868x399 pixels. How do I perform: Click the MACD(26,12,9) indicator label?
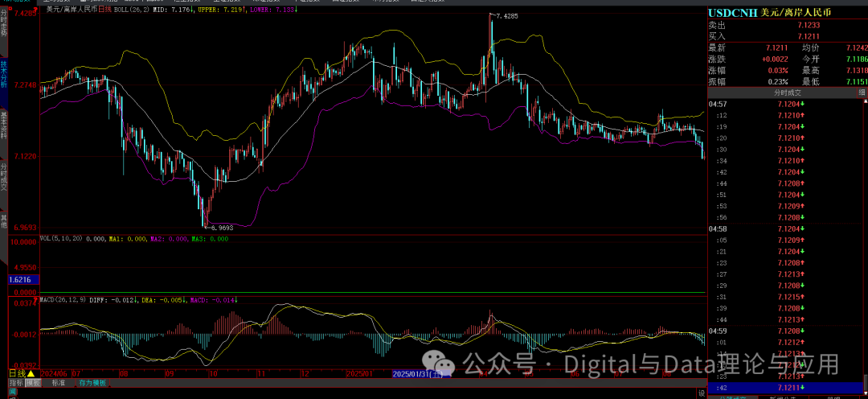(63, 300)
